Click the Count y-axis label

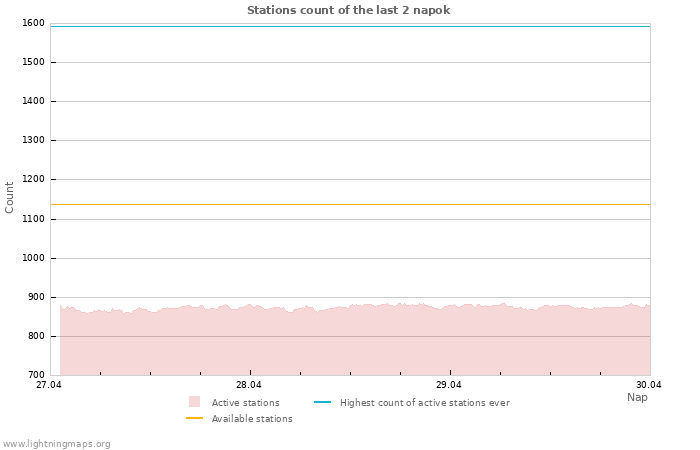[x=10, y=197]
